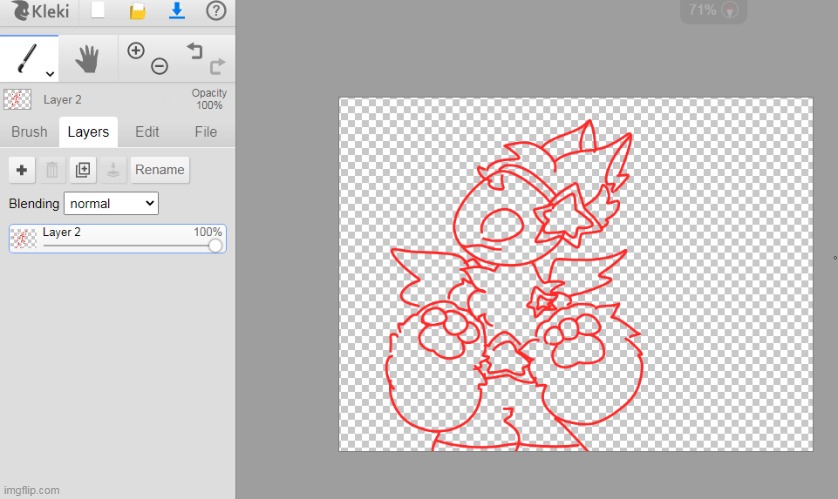This screenshot has height=499, width=838.
Task: Open the help question mark
Action: pos(216,11)
